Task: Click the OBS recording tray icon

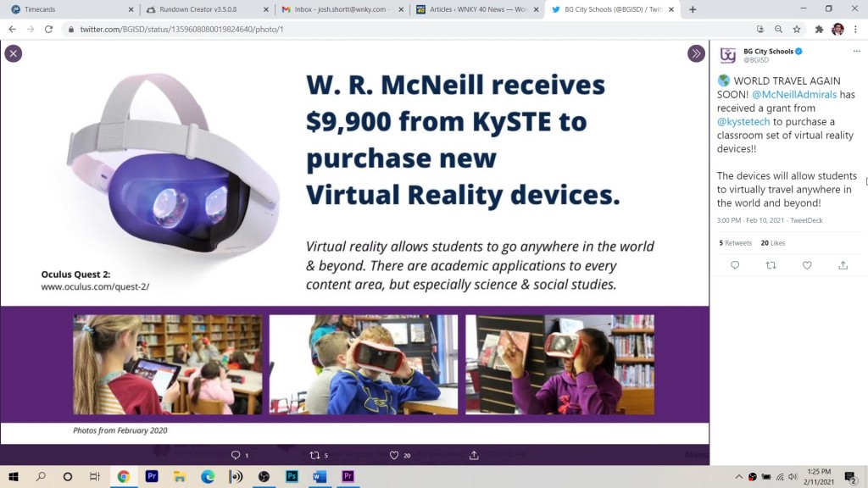Action: coord(753,477)
